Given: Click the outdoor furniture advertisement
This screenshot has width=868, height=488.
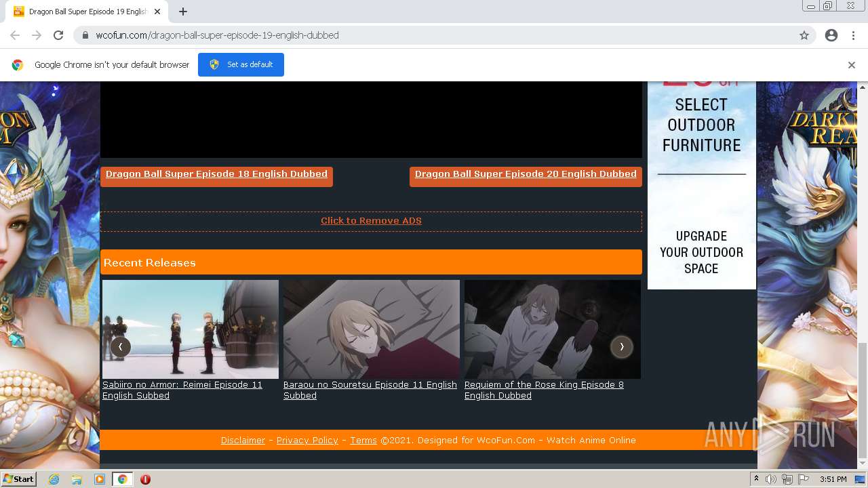Looking at the screenshot, I should 702,185.
